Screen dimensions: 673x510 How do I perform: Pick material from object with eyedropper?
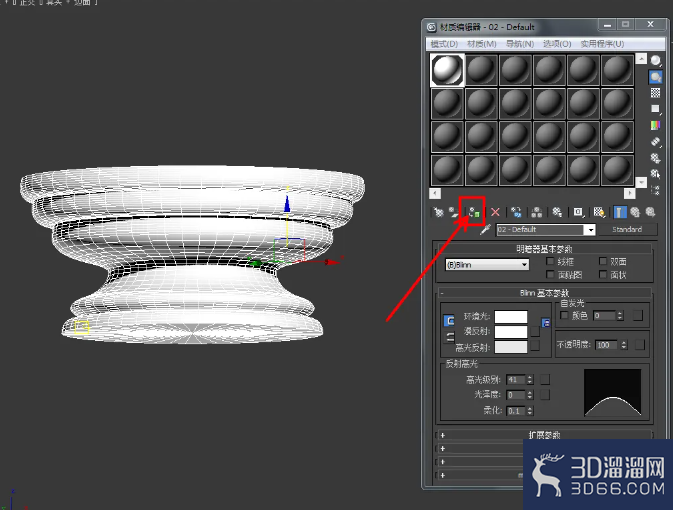coord(485,230)
